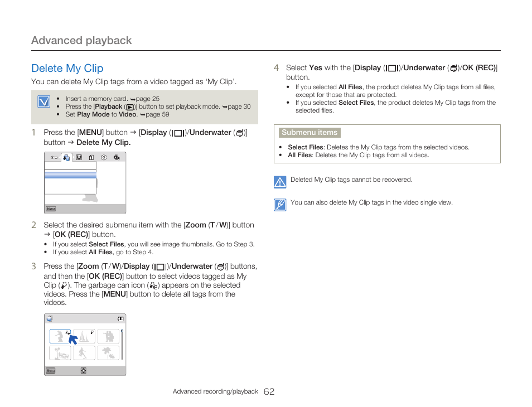The image size is (532, 407).
Task: Click the My Clip tag on the sailboat thumbnail
Action: [x=92, y=332]
